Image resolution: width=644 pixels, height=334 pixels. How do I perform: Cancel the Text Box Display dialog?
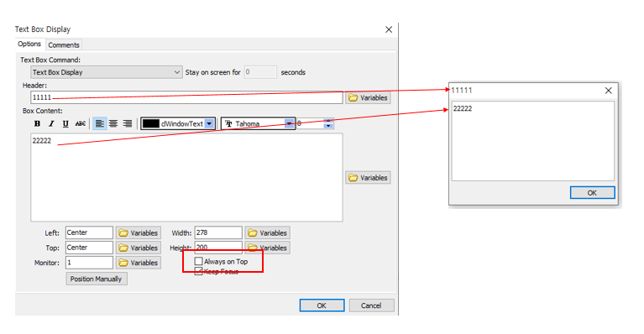tap(371, 305)
